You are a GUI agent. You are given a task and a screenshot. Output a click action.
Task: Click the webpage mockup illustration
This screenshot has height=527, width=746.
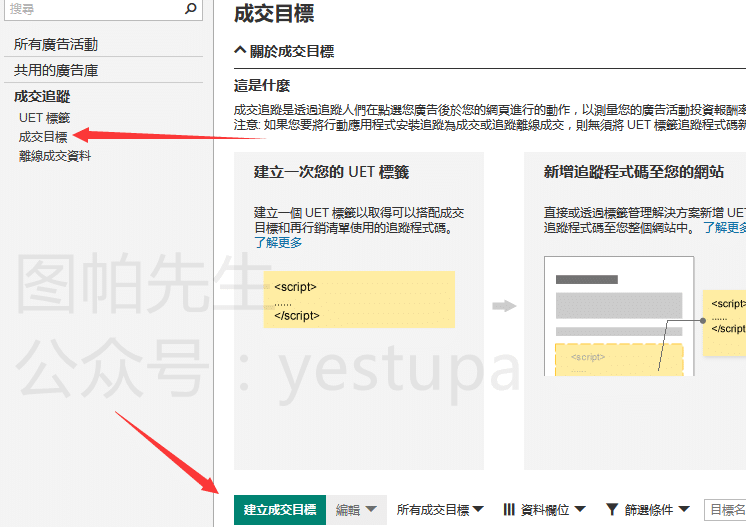(x=619, y=316)
